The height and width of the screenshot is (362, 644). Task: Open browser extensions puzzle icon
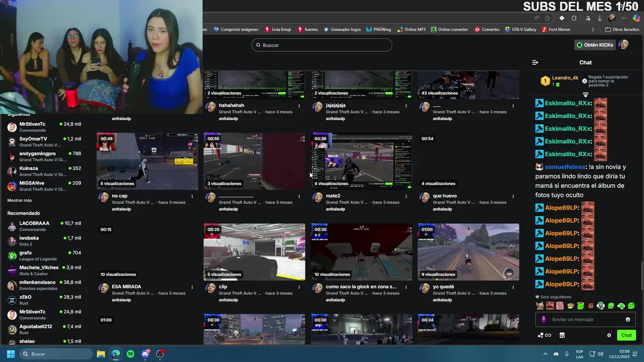pos(574,18)
